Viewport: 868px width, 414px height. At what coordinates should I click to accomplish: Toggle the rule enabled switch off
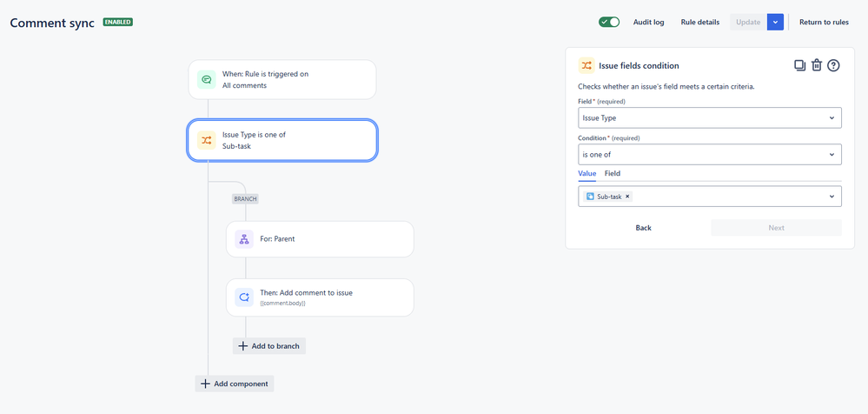pyautogui.click(x=609, y=22)
